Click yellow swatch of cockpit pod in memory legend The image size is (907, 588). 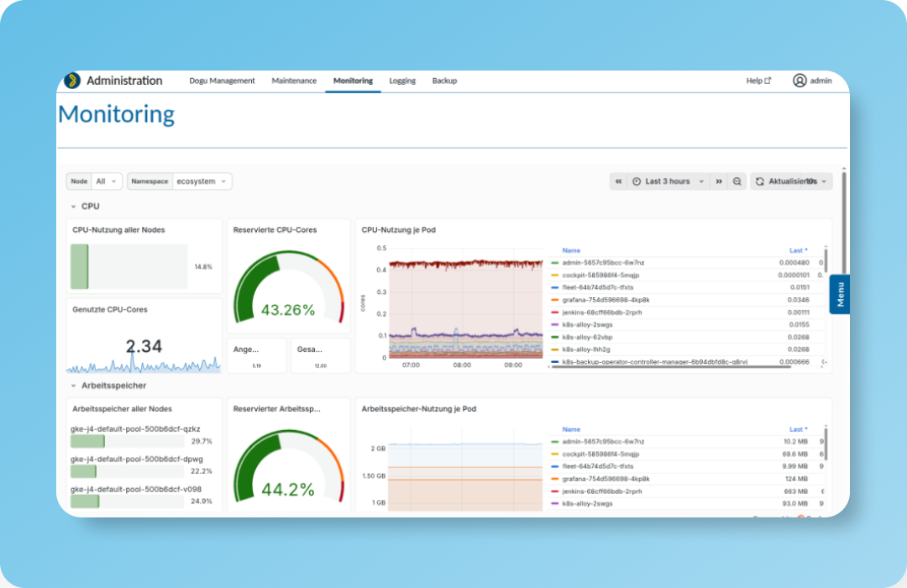pos(555,454)
